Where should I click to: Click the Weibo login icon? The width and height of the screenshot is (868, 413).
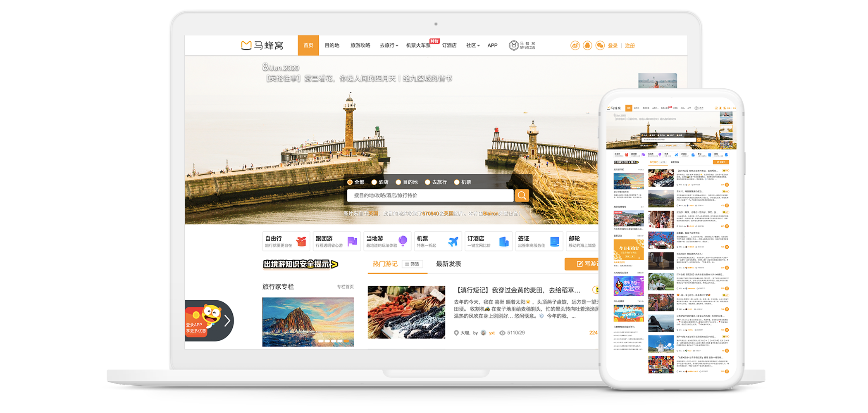575,45
